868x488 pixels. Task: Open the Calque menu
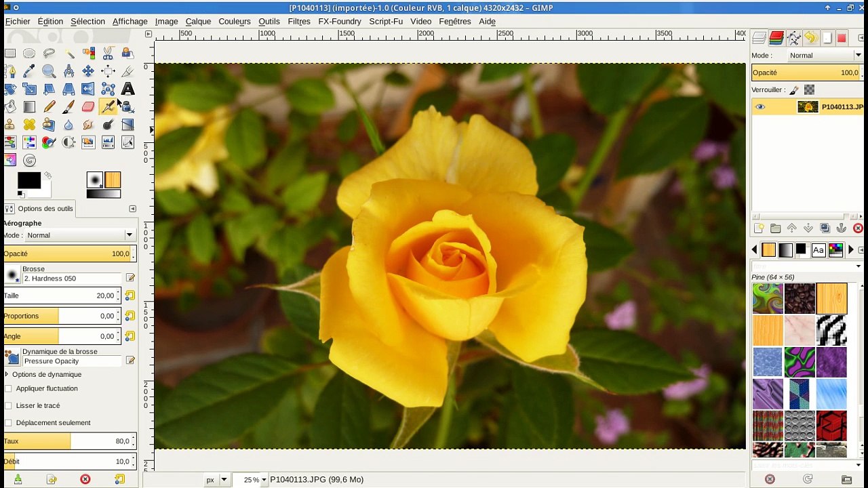pyautogui.click(x=198, y=22)
